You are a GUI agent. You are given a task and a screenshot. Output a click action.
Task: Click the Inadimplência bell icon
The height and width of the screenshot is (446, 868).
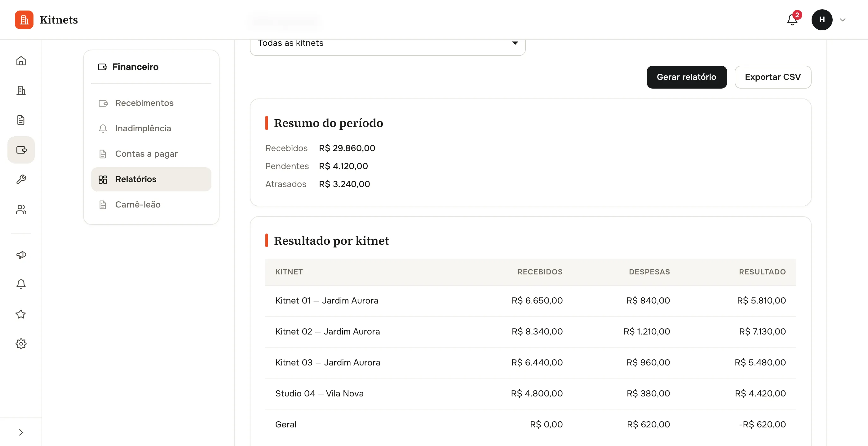point(103,128)
